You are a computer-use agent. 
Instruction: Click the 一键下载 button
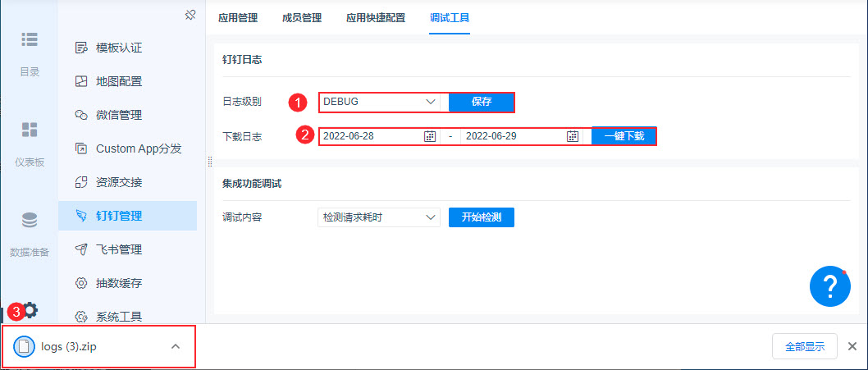624,136
